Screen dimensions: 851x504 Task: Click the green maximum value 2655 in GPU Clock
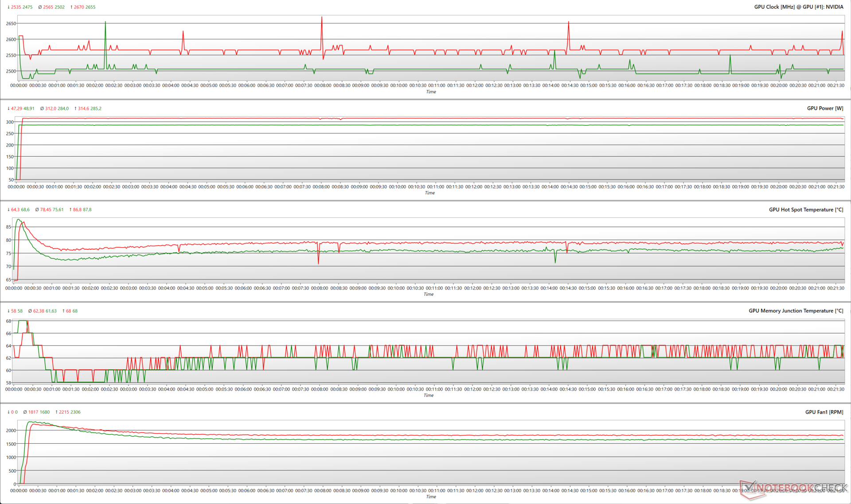click(90, 7)
